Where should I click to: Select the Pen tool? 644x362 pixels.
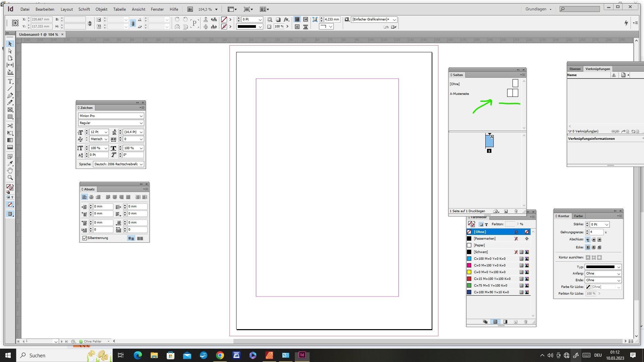pyautogui.click(x=10, y=96)
